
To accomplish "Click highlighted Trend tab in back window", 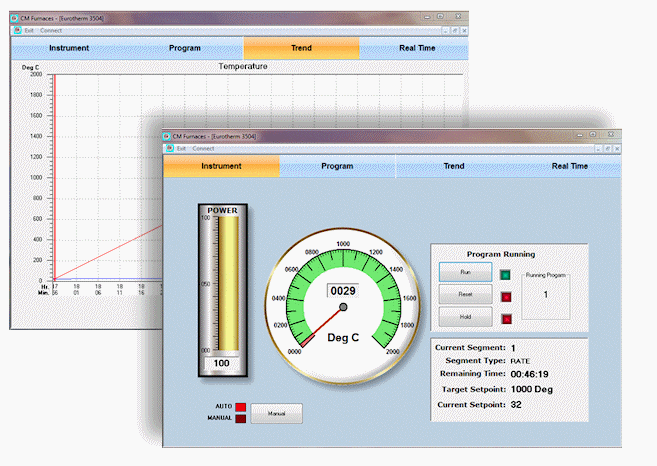I will click(x=301, y=48).
